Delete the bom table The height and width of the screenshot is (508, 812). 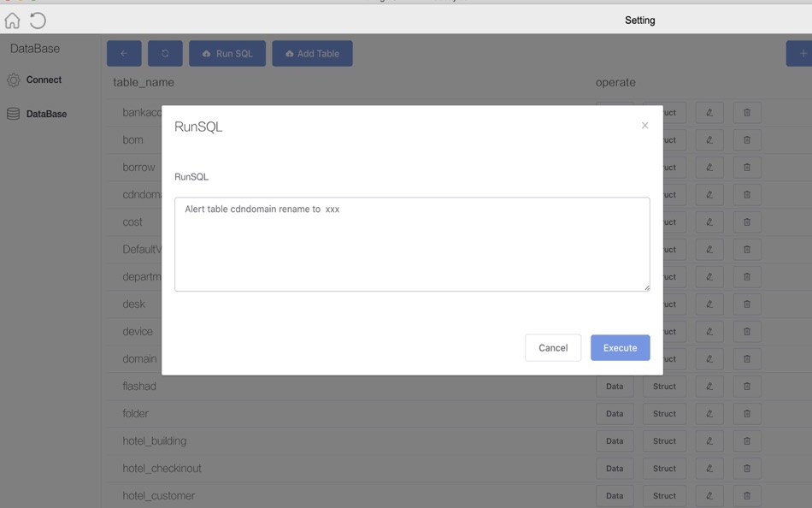[x=747, y=140]
